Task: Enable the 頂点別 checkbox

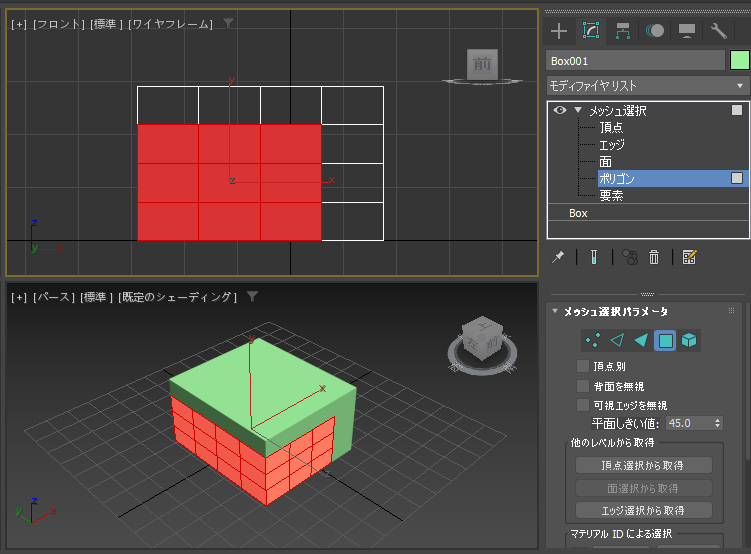Action: (x=583, y=366)
